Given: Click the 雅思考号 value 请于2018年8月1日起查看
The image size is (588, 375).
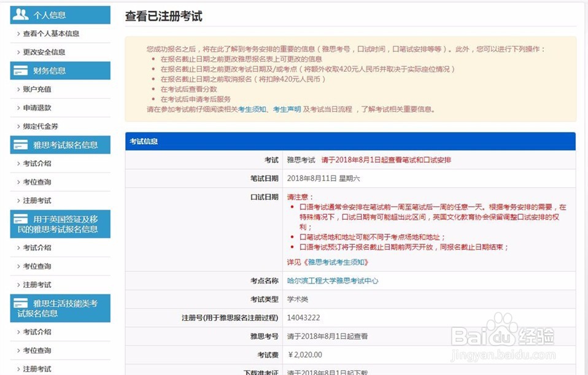Looking at the screenshot, I should point(327,336).
